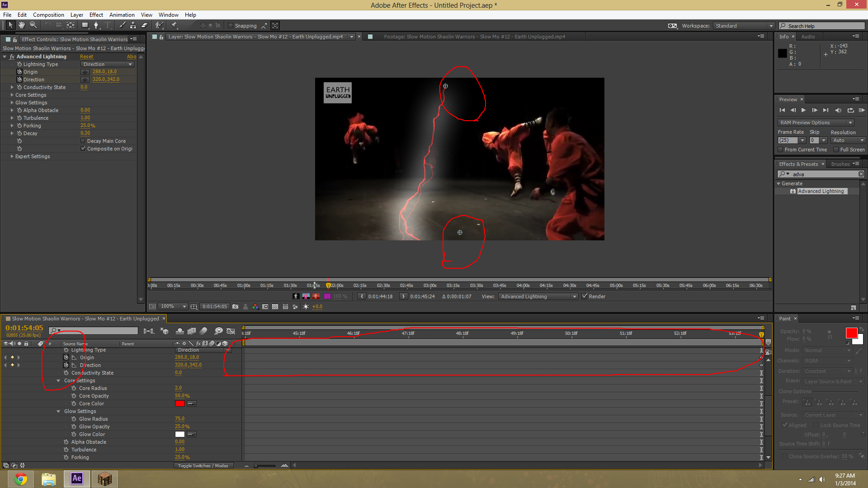The width and height of the screenshot is (868, 488).
Task: Reset the Advanced Lightning effect
Action: pos(86,56)
